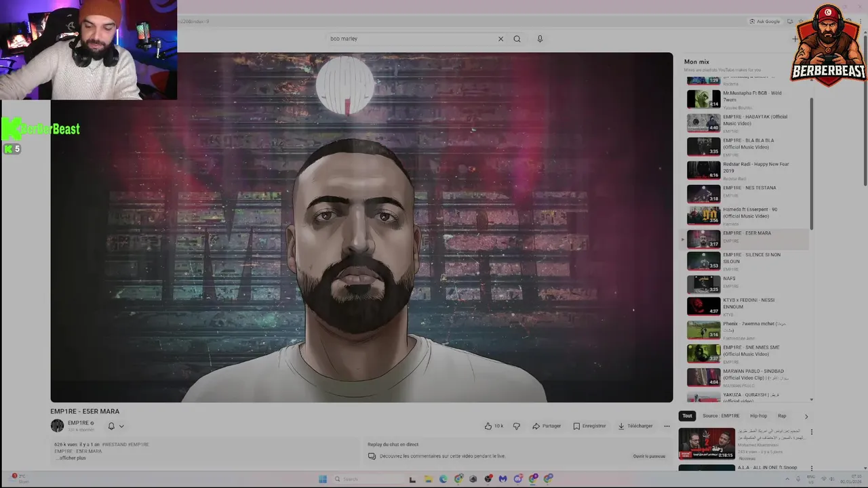868x488 pixels.
Task: Clear the search box with the X icon
Action: click(x=500, y=39)
